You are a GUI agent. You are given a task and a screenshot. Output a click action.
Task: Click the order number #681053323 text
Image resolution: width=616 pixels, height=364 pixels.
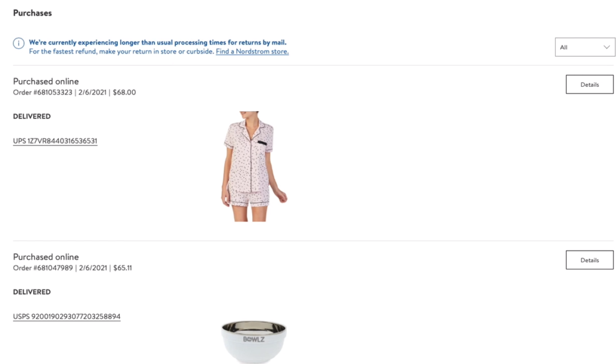(43, 93)
